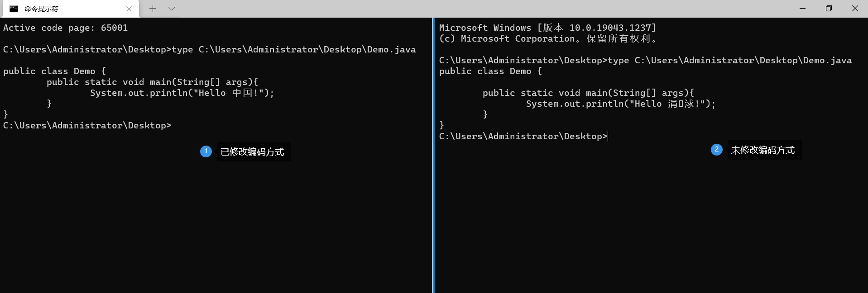
Task: Focus the left terminal pane prompt
Action: [x=87, y=125]
